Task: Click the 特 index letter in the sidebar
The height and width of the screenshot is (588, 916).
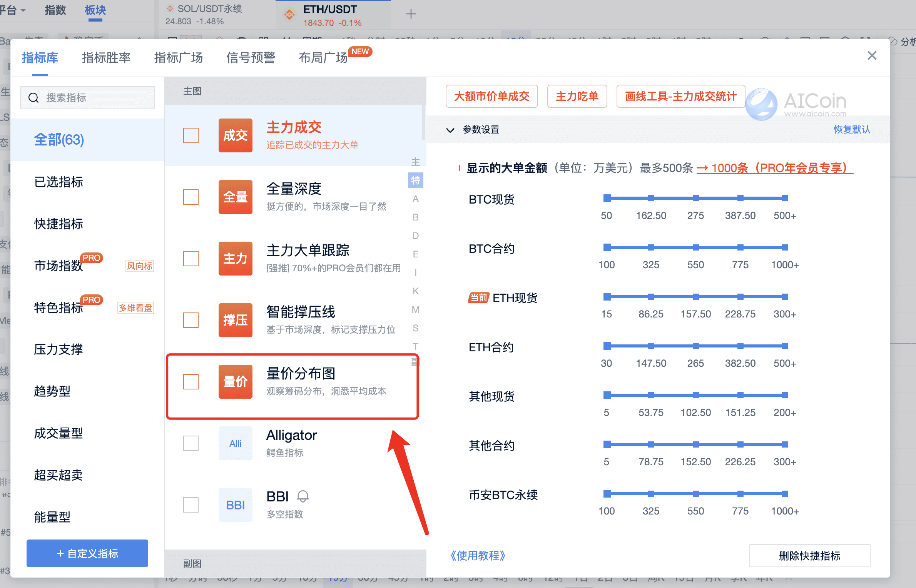Action: click(x=415, y=180)
